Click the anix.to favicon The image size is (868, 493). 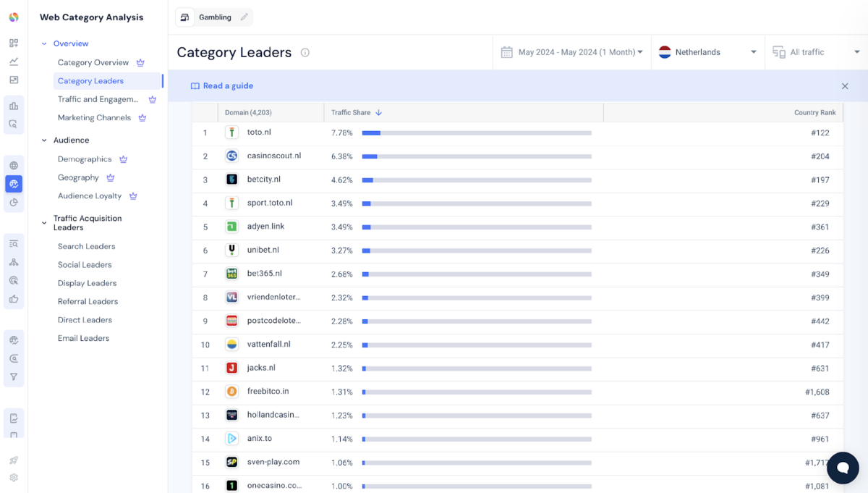231,439
